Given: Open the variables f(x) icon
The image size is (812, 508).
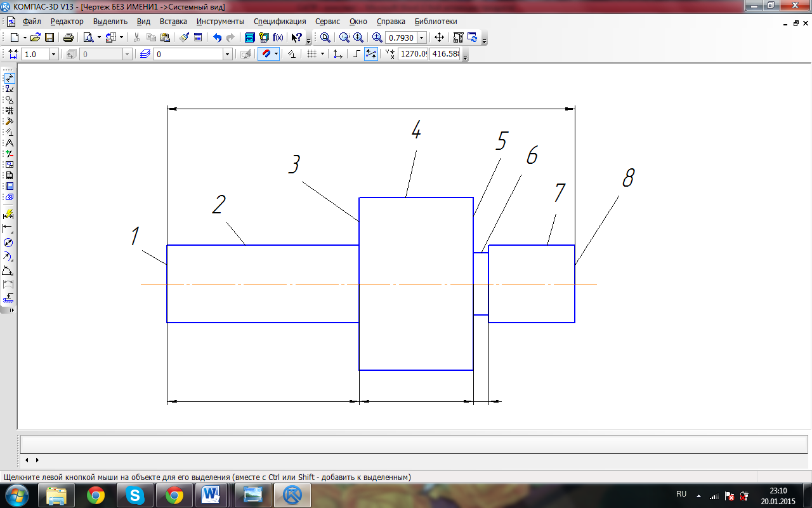Looking at the screenshot, I should [x=278, y=37].
